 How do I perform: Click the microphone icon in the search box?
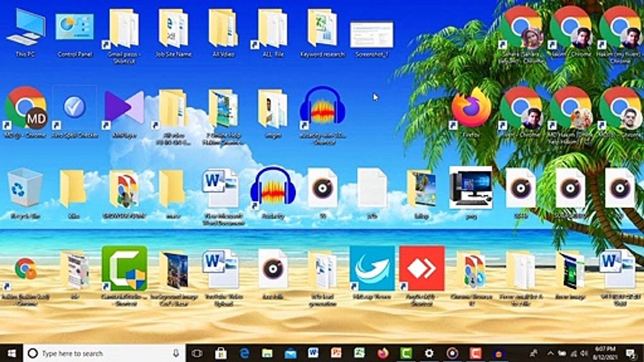pos(176,353)
